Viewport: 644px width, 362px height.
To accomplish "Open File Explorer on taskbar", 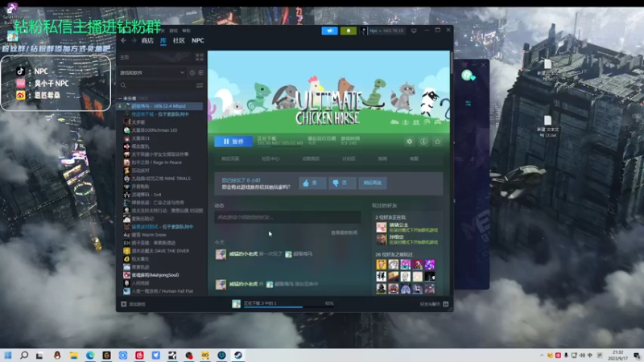I will [x=73, y=355].
